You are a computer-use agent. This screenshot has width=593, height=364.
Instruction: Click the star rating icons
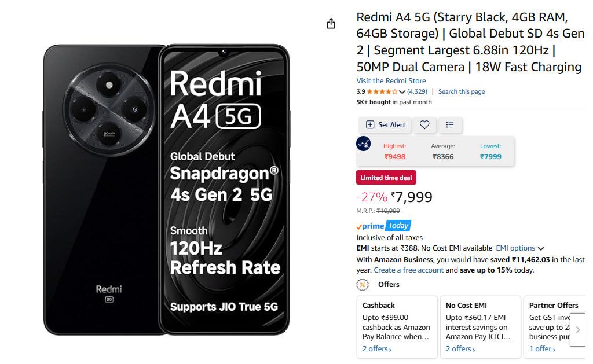click(382, 91)
